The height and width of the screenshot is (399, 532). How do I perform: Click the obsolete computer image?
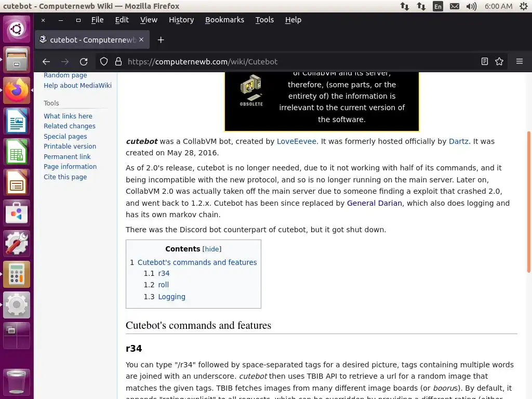point(251,90)
